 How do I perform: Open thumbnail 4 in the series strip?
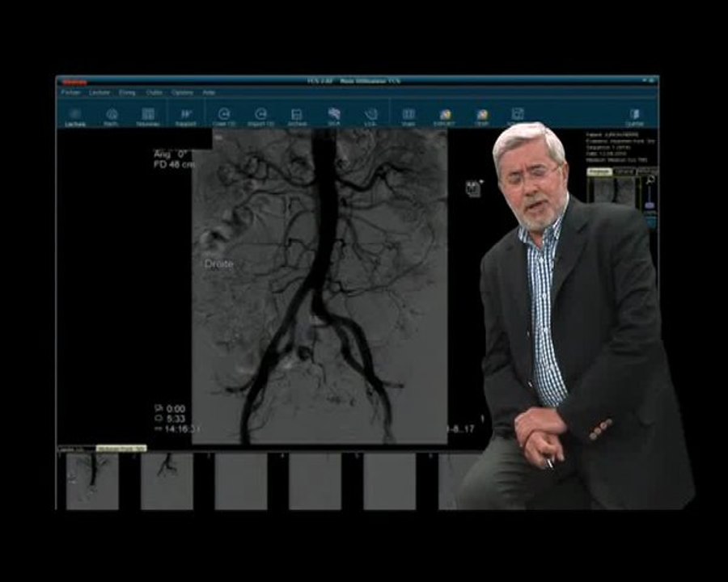(x=315, y=481)
